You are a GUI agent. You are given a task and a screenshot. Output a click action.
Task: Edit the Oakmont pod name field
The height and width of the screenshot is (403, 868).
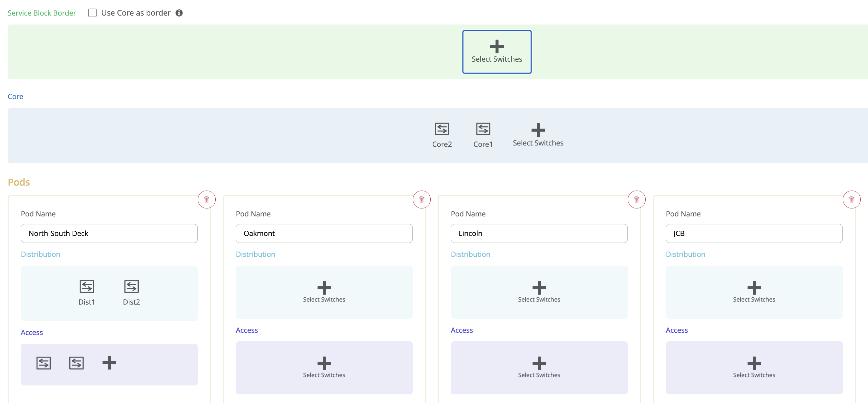[x=324, y=233]
